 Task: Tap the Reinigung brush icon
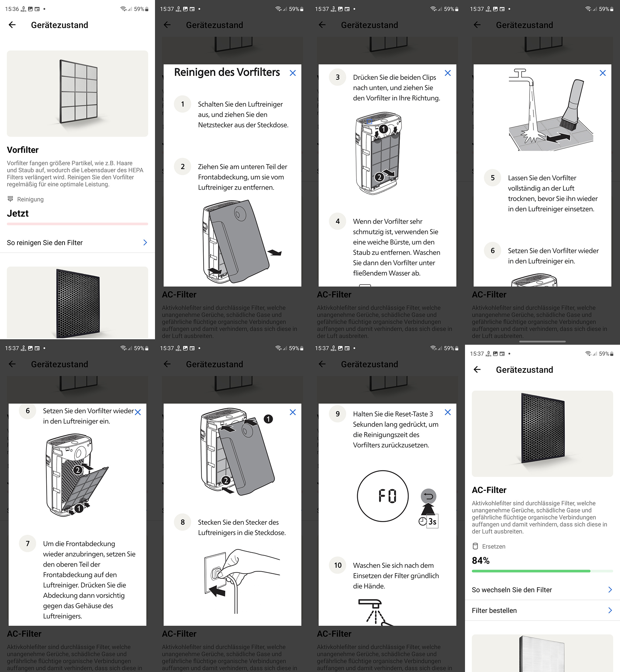pos(10,199)
